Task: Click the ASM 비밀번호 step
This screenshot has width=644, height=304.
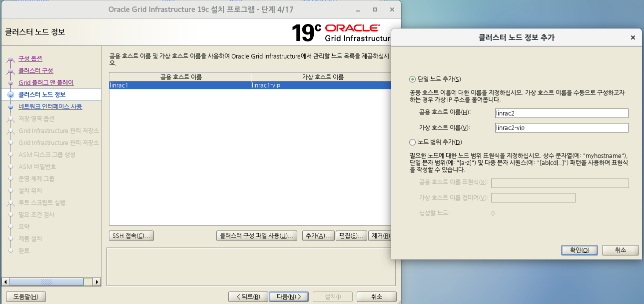Action: click(37, 166)
